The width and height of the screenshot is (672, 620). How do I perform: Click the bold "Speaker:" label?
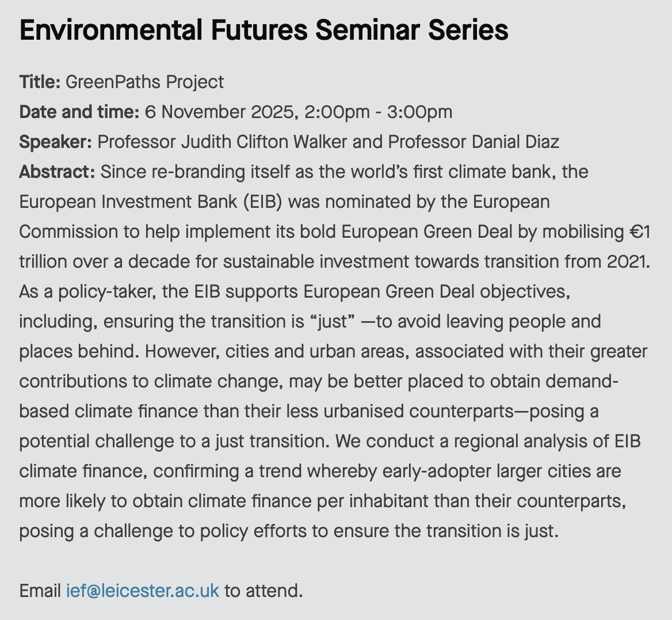click(55, 142)
